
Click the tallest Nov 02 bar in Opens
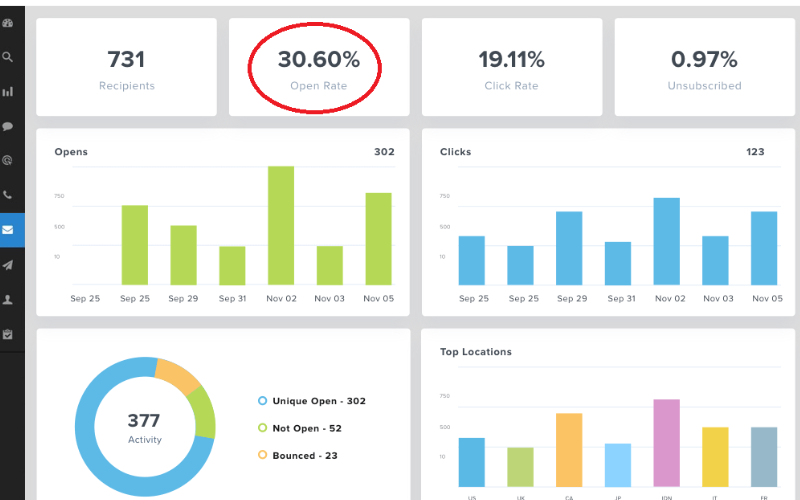[x=281, y=225]
